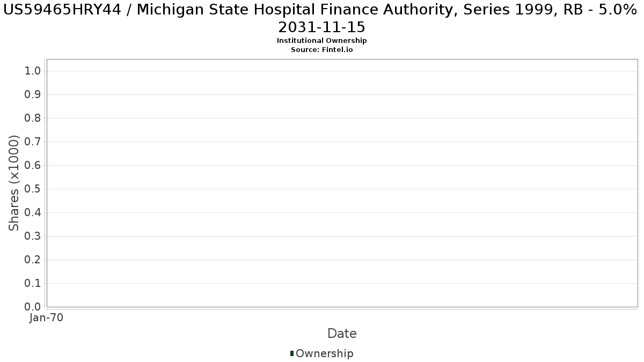Click the Shares (x1000) y-axis title
This screenshot has height=362, width=644.
point(14,183)
